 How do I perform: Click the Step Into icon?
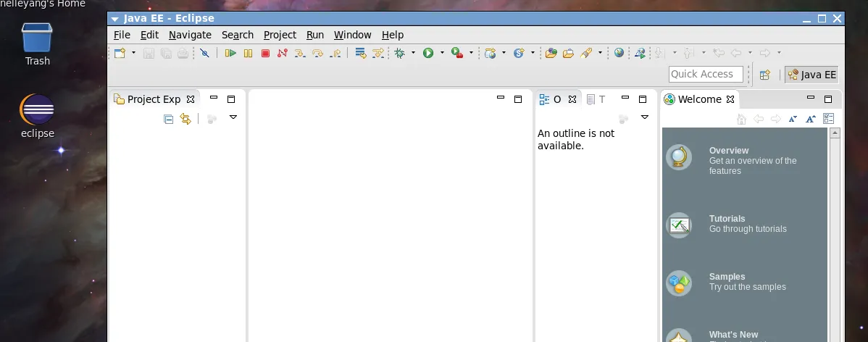(299, 53)
